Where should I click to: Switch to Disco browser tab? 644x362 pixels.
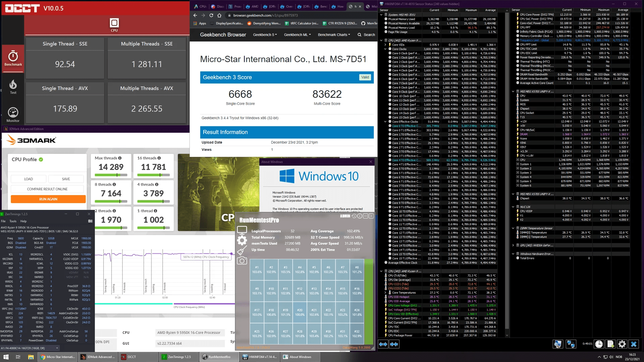click(x=217, y=6)
